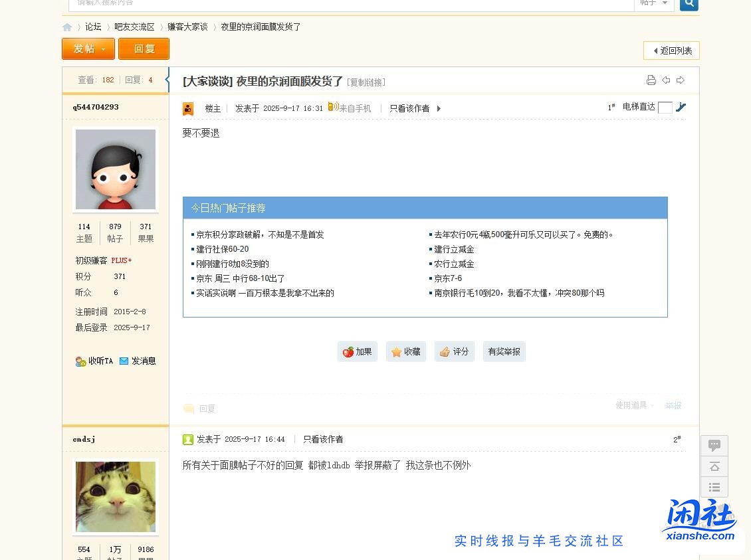This screenshot has height=560, width=751.
Task: Click the apple icon next to 加果
Action: click(x=348, y=351)
